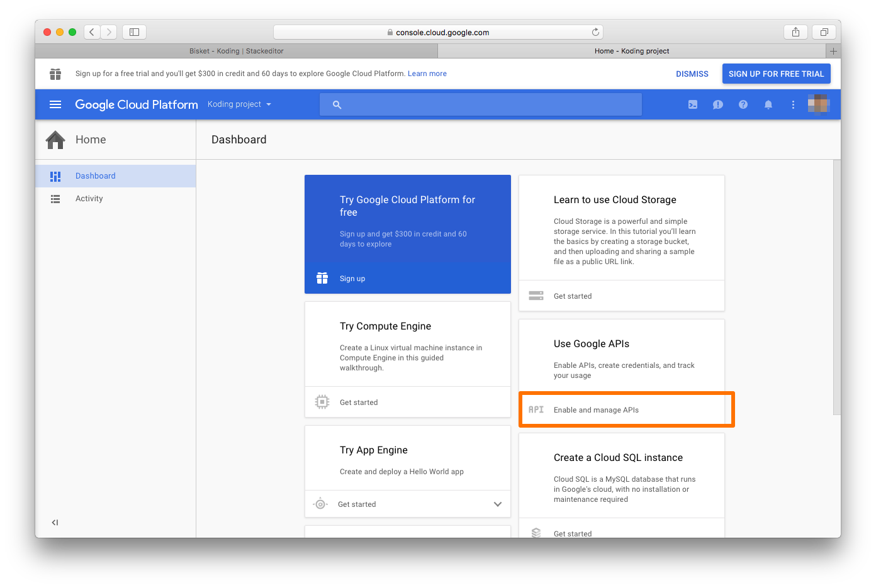Screen dimensions: 876x588
Task: Click the Create a Cloud SQL instance heading
Action: pos(618,458)
